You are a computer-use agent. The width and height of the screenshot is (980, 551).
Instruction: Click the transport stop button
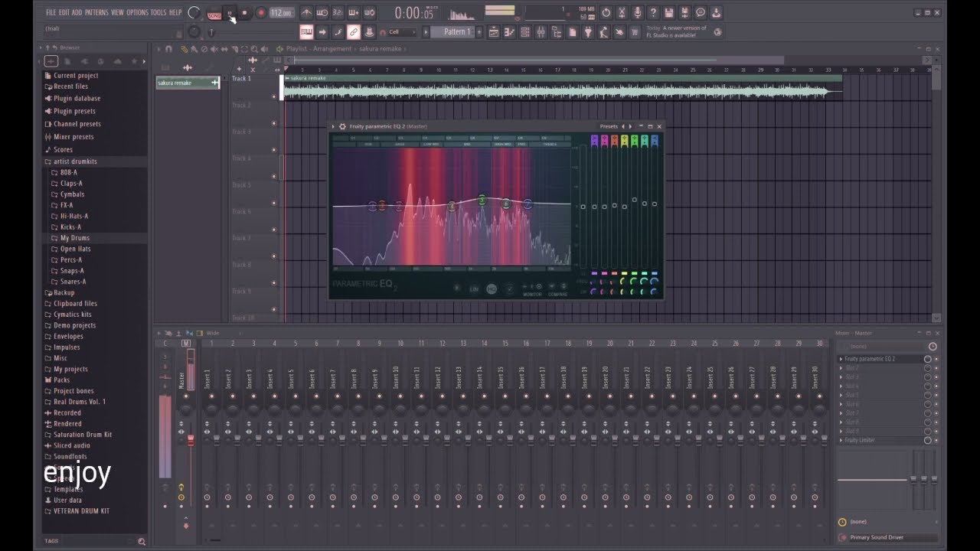pyautogui.click(x=245, y=13)
